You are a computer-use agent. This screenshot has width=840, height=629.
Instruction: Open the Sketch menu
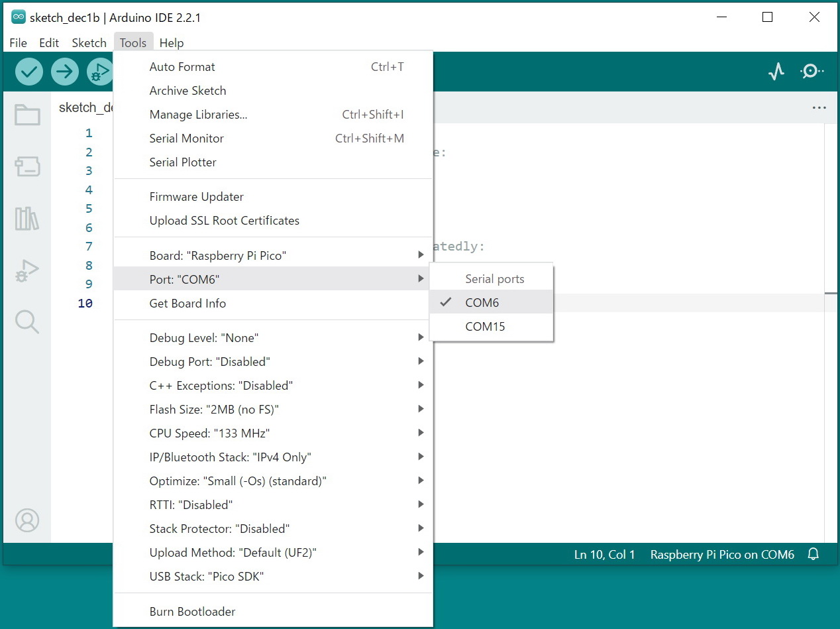[89, 42]
